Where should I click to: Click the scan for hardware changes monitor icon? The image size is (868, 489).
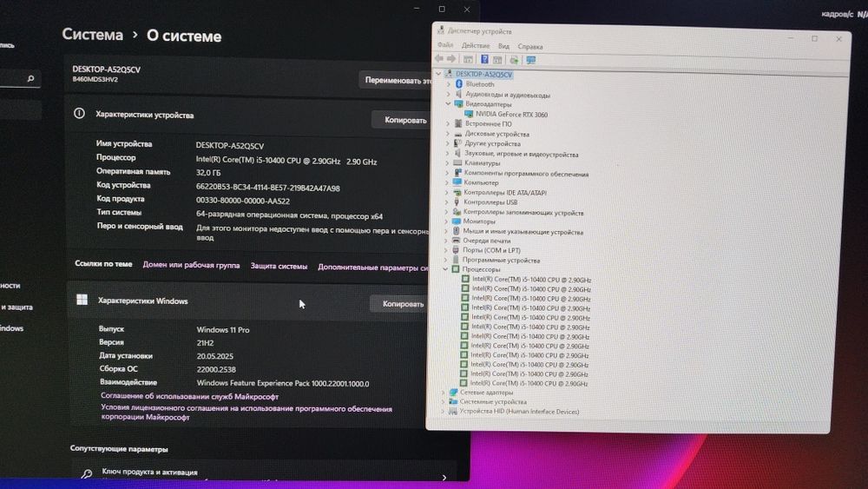click(x=531, y=60)
